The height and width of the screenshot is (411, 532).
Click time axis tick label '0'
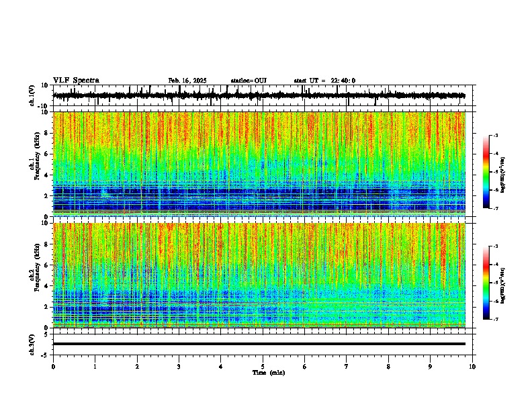click(x=53, y=367)
